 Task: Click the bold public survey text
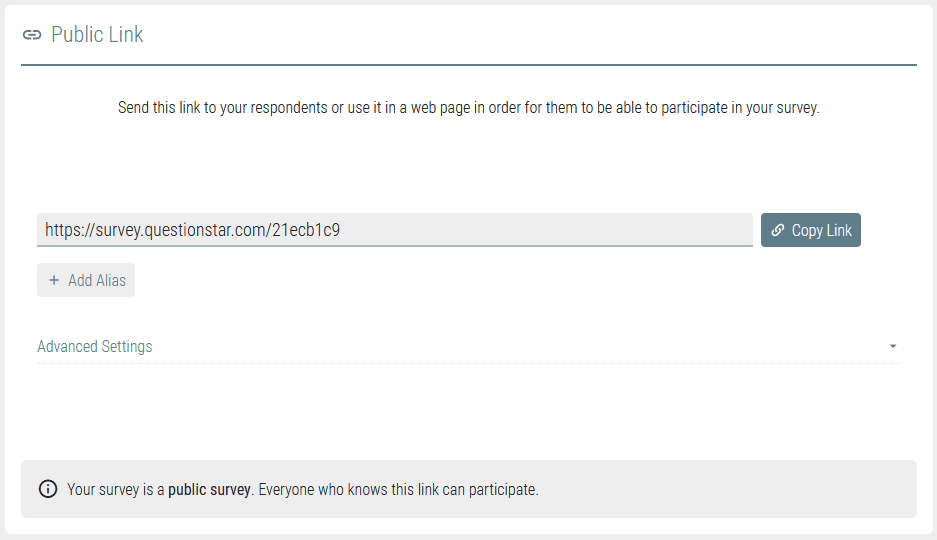click(209, 489)
